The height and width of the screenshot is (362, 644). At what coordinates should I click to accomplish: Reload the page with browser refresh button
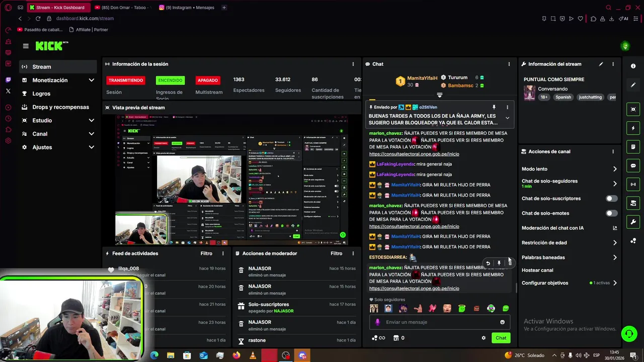pos(38,19)
